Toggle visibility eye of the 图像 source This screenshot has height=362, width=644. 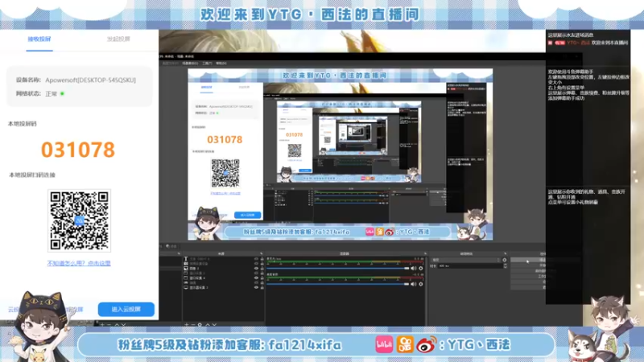click(x=256, y=269)
